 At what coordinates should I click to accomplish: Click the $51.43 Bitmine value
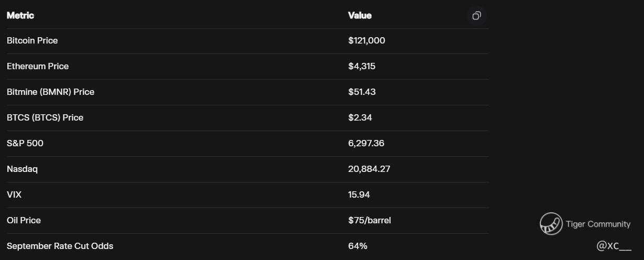pyautogui.click(x=362, y=92)
